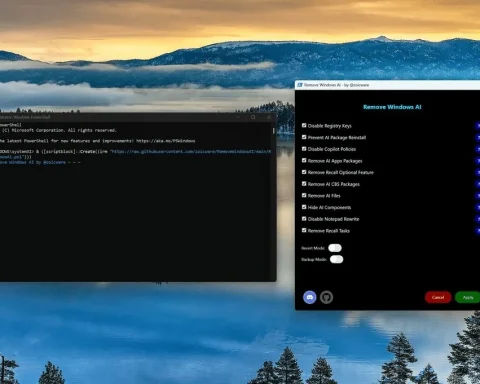This screenshot has width=480, height=384.
Task: Open the GitHub icon link
Action: 326,297
